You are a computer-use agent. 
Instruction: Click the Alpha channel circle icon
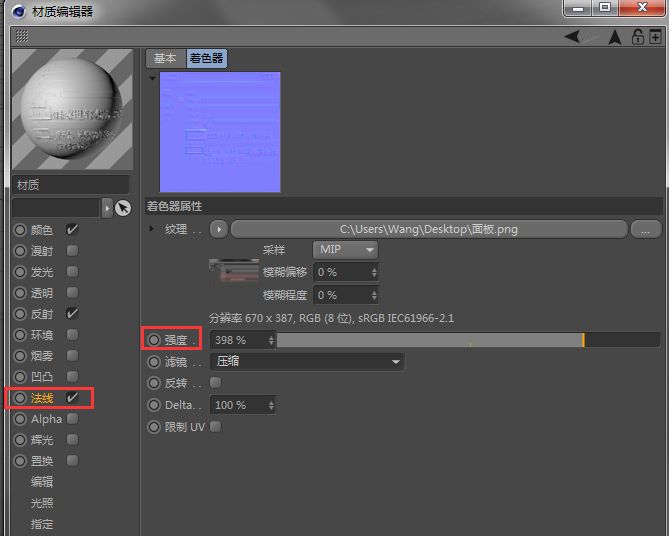(20, 419)
